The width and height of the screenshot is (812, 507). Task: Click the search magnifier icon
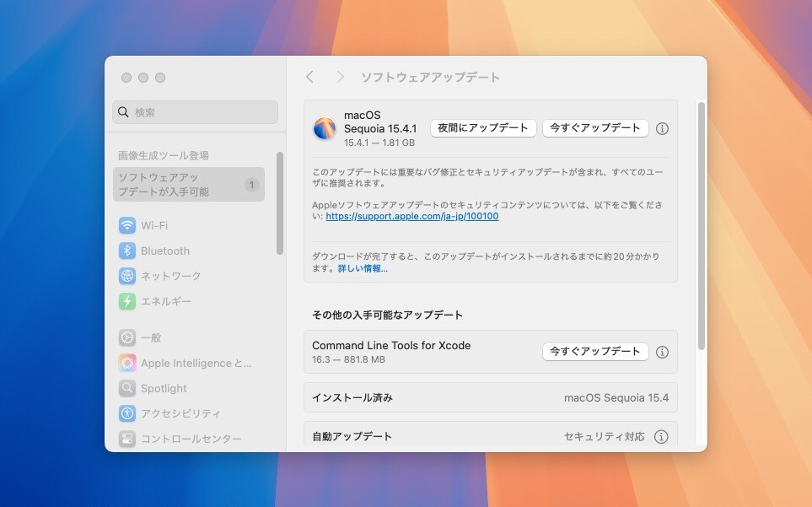[x=123, y=112]
